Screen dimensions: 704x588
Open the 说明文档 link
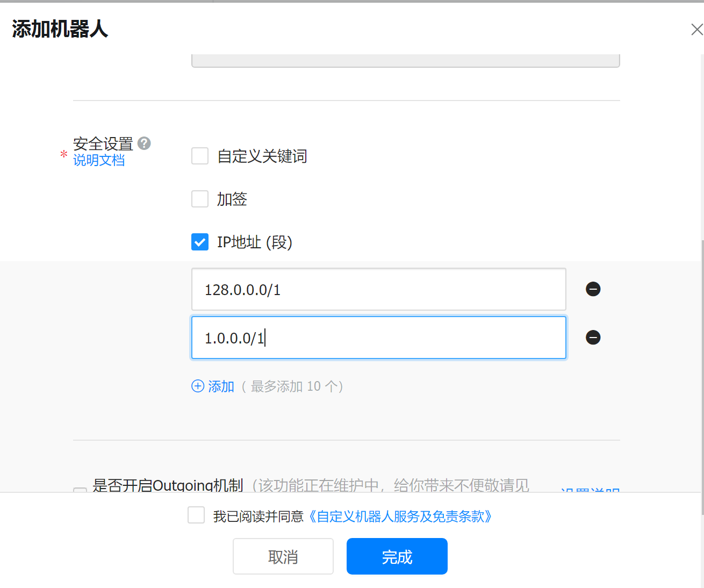99,160
